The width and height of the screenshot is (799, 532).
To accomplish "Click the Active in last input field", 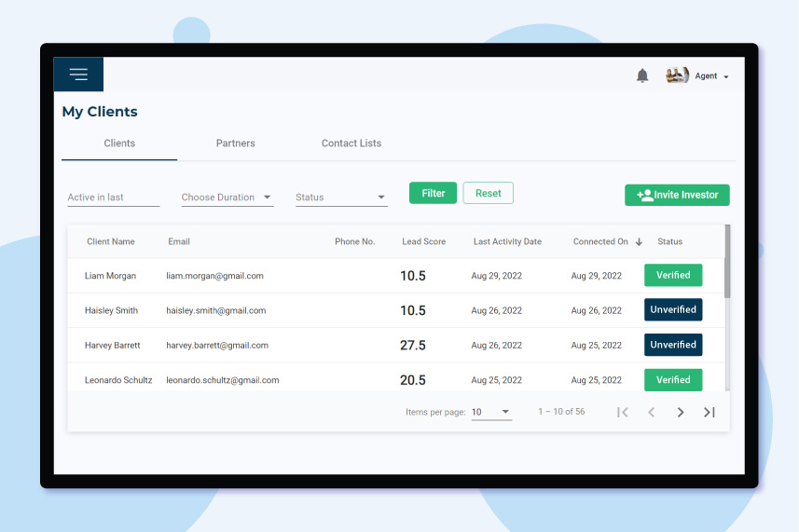I will (113, 198).
